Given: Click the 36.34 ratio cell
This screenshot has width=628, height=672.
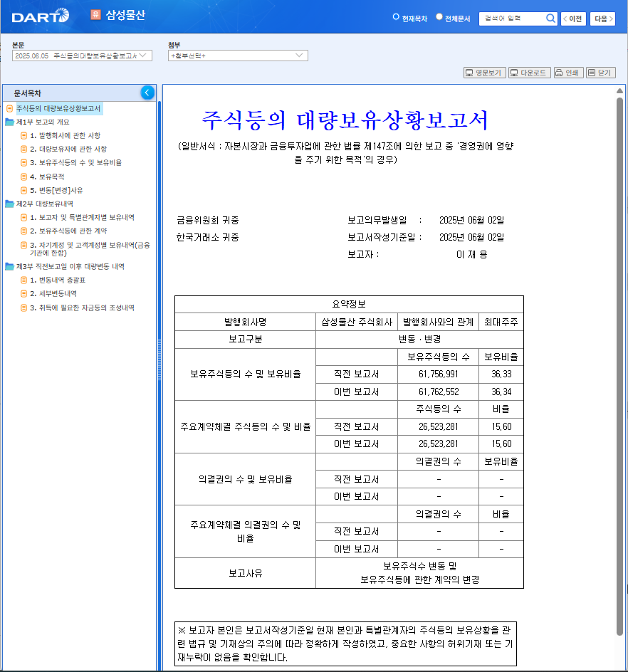Looking at the screenshot, I should click(x=501, y=392).
